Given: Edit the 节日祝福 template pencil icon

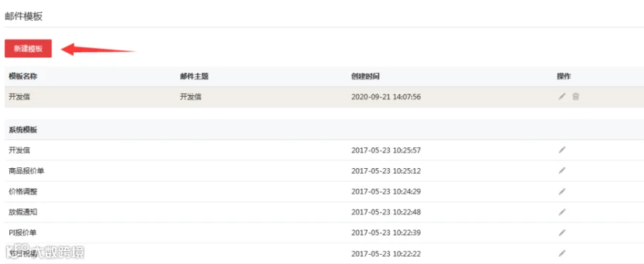Looking at the screenshot, I should pyautogui.click(x=562, y=253).
